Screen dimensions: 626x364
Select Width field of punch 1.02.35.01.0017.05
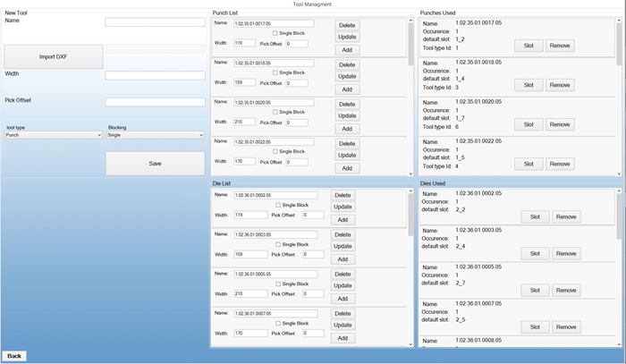[244, 43]
